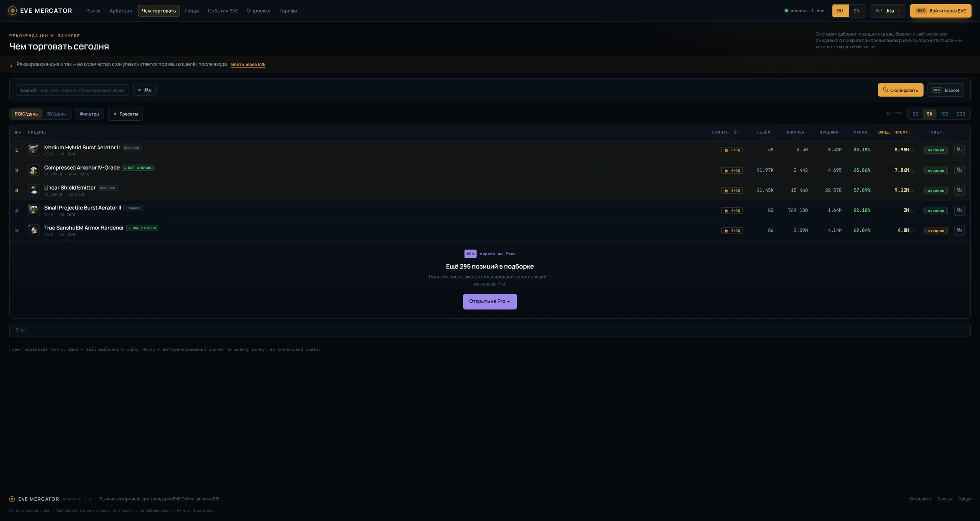Click the locked ВХОД badge for Small Projectile Burst Aerator II
The height and width of the screenshot is (521, 980).
(732, 211)
